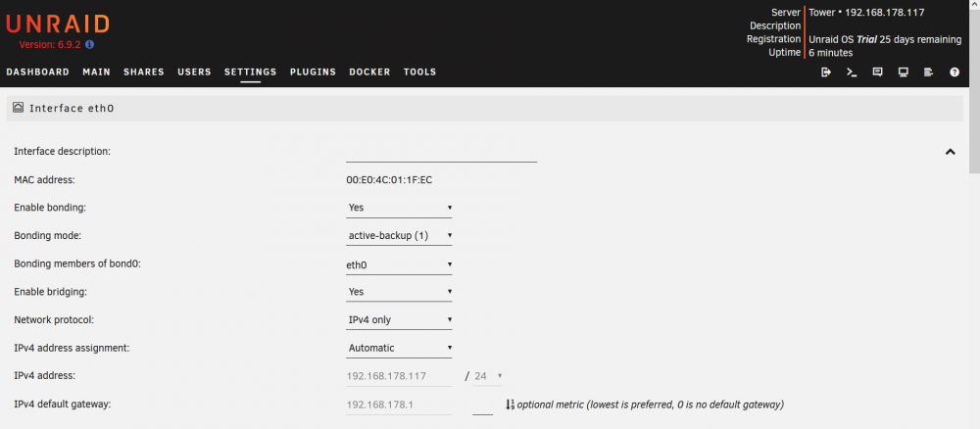The width and height of the screenshot is (980, 429).
Task: Open the web terminal icon
Action: (x=852, y=71)
